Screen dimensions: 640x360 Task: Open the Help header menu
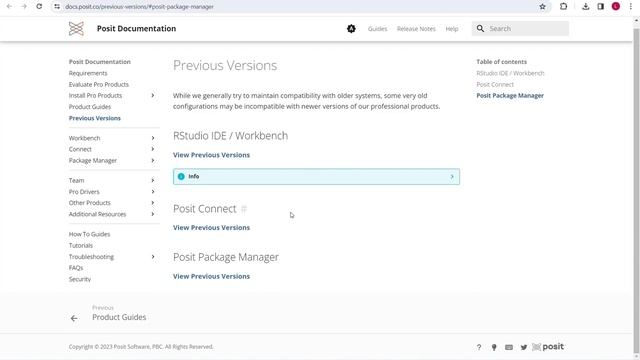click(451, 29)
